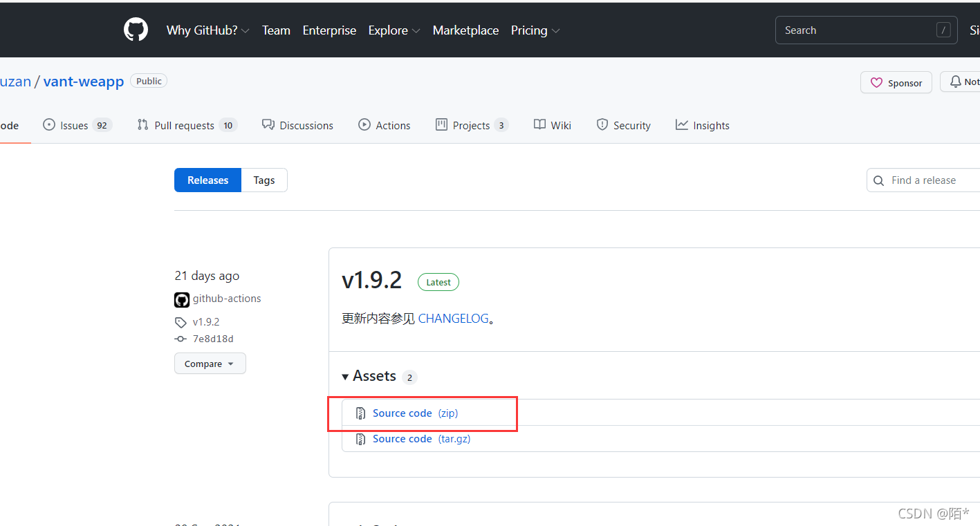The width and height of the screenshot is (980, 526).
Task: Click the github-actions avatar icon
Action: tap(182, 299)
